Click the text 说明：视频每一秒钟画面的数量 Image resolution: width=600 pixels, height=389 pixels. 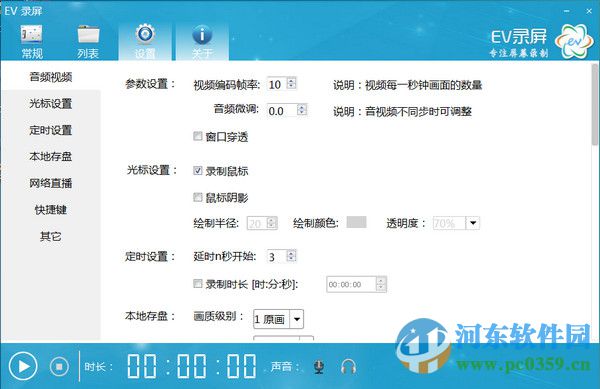pyautogui.click(x=408, y=85)
